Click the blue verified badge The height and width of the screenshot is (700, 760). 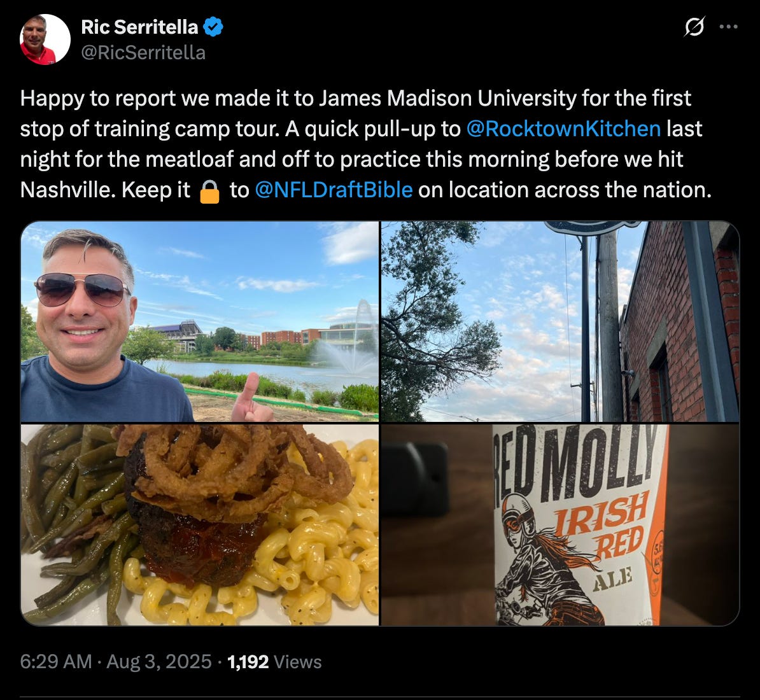pyautogui.click(x=213, y=27)
